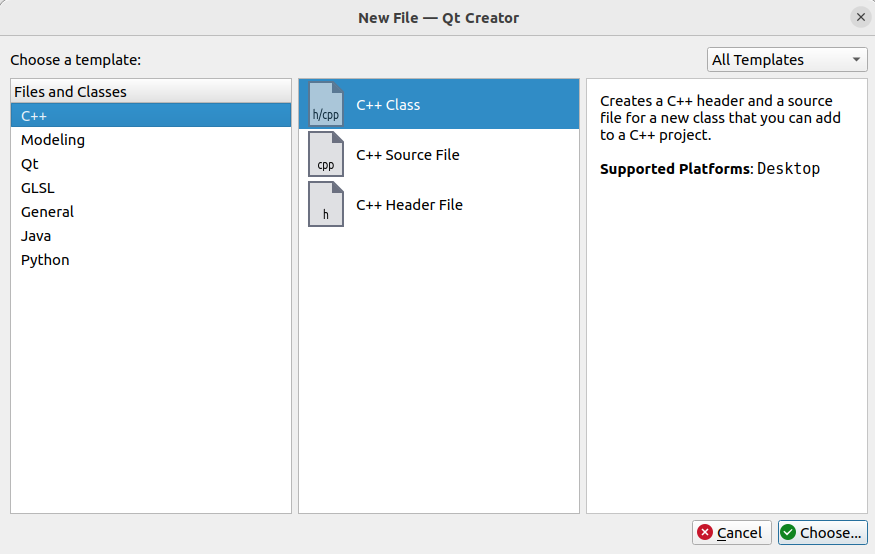Select the C++ Class template label
This screenshot has height=554, width=875.
(388, 105)
